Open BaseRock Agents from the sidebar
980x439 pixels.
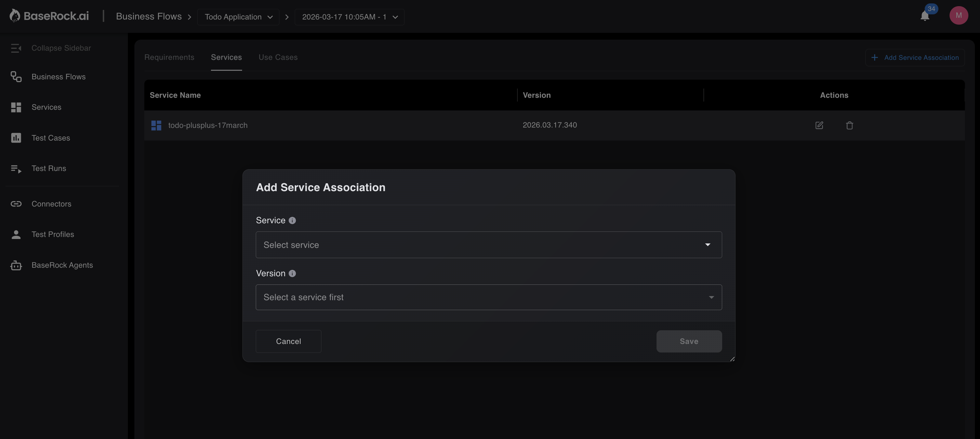tap(62, 265)
